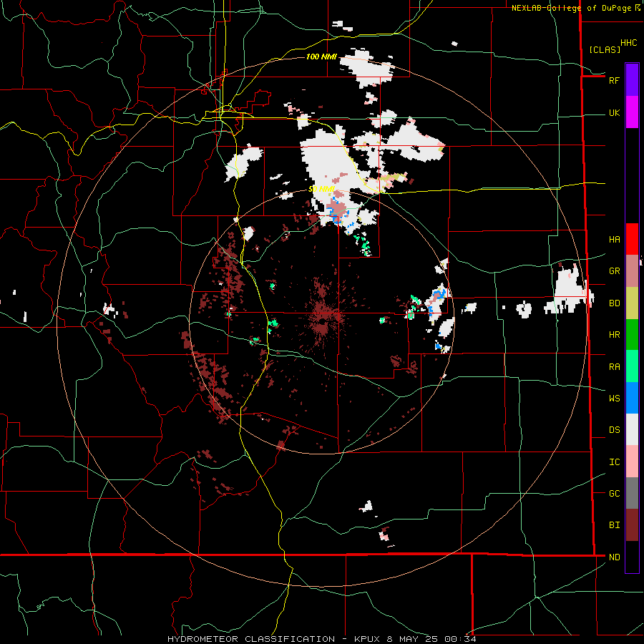Image resolution: width=644 pixels, height=644 pixels.
Task: Click the UK legend label
Action: click(614, 112)
